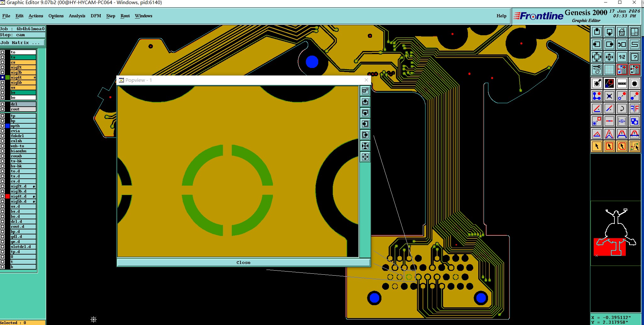Toggle checkbox for layer rout
Viewport: 644px width, 325px height.
3,109
